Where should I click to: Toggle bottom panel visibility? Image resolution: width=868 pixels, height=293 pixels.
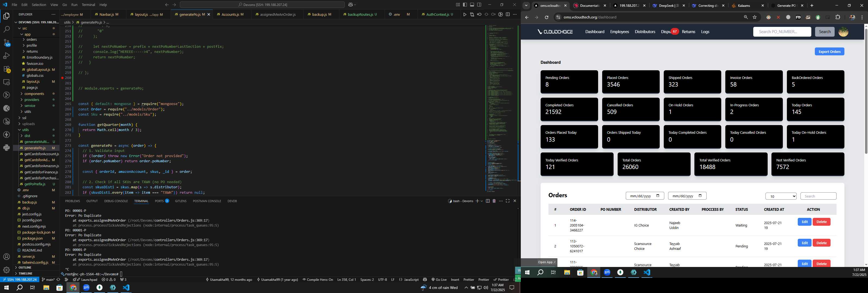point(472,5)
